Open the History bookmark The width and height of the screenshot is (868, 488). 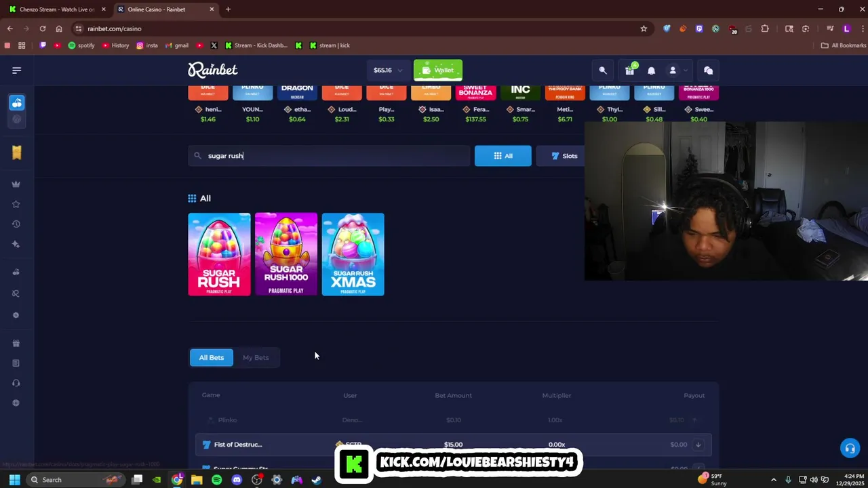(115, 45)
